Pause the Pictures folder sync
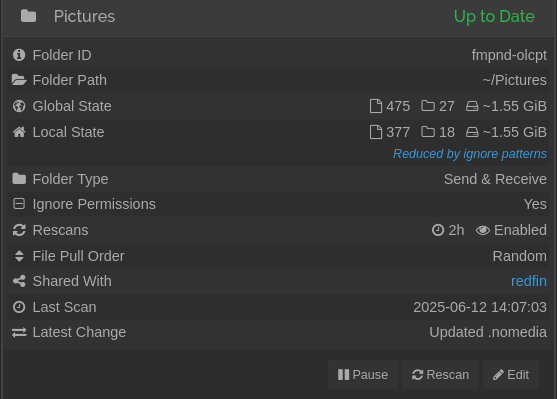Screen dimensions: 557x399 tap(363, 374)
